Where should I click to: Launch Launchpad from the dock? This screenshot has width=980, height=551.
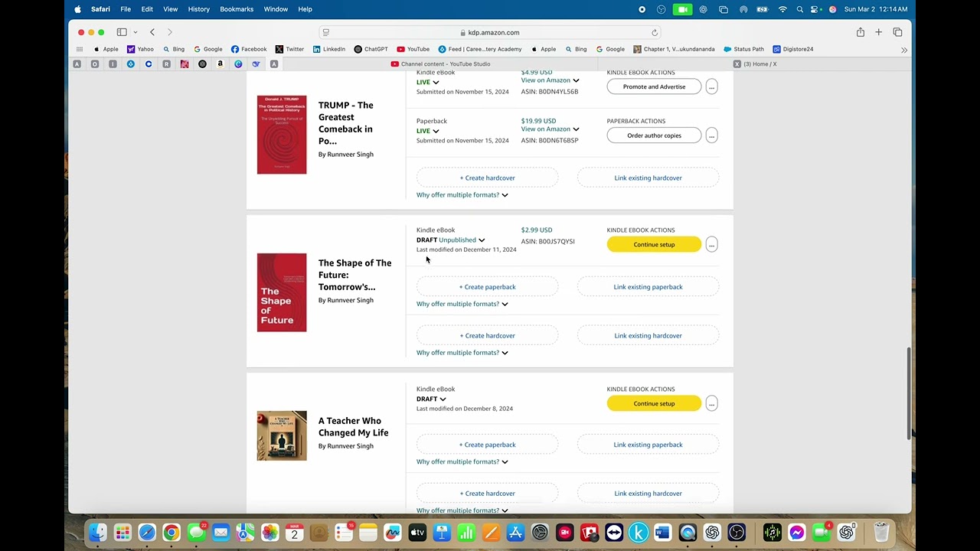pos(122,533)
